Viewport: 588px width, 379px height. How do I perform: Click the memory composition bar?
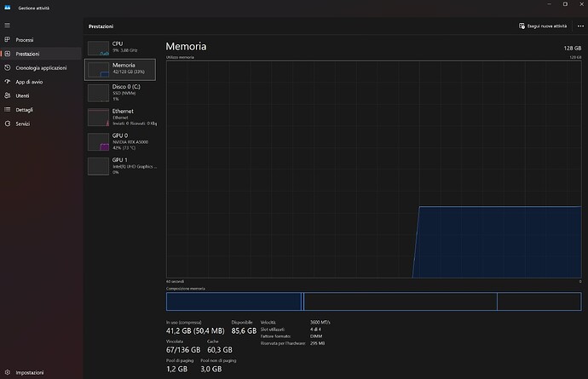pos(373,301)
